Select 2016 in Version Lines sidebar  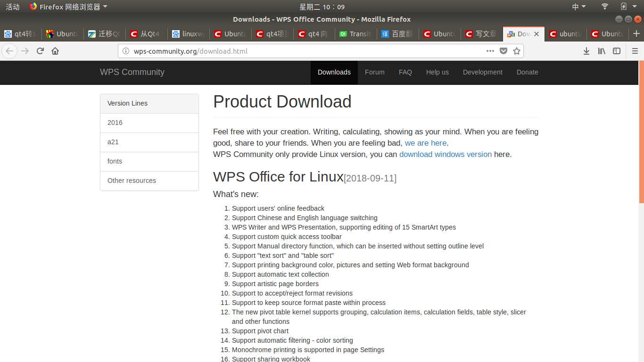click(149, 123)
